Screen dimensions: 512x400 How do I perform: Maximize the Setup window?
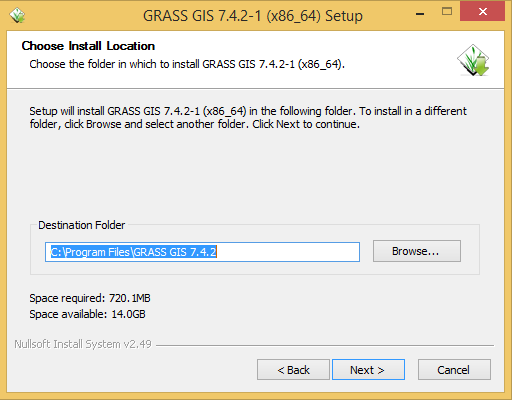click(447, 12)
